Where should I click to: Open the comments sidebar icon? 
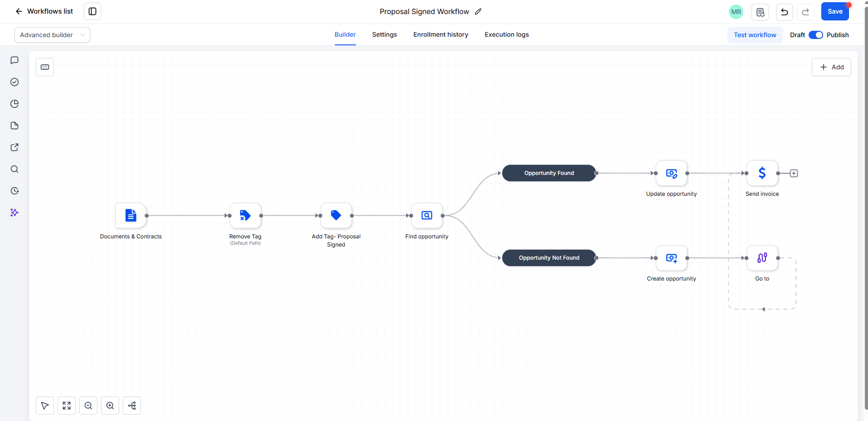15,60
